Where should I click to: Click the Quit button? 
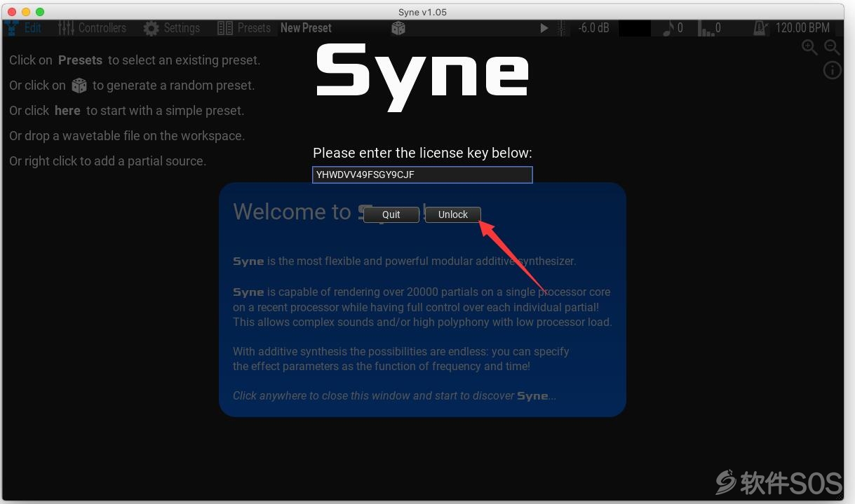(391, 214)
